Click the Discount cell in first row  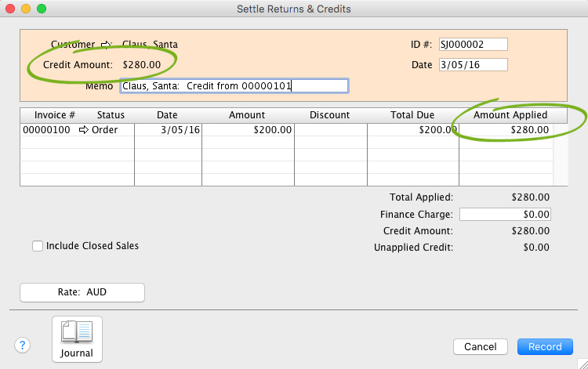coord(330,130)
